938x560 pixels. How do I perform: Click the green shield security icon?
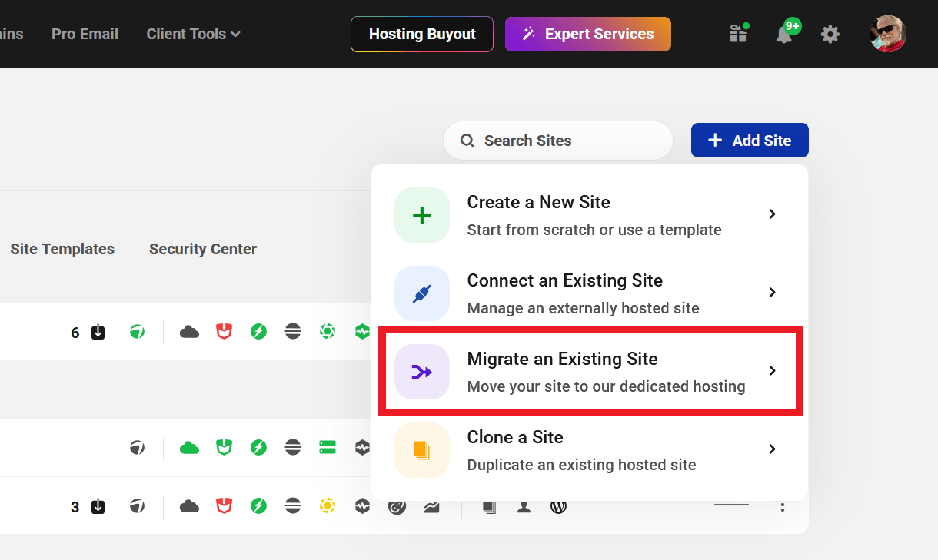coord(224,447)
